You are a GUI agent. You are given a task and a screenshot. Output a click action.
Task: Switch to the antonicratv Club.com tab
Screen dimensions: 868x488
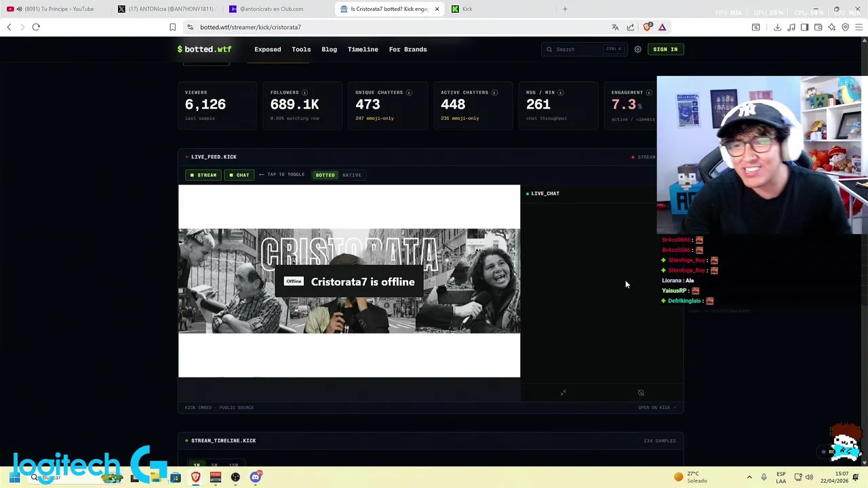tap(278, 9)
